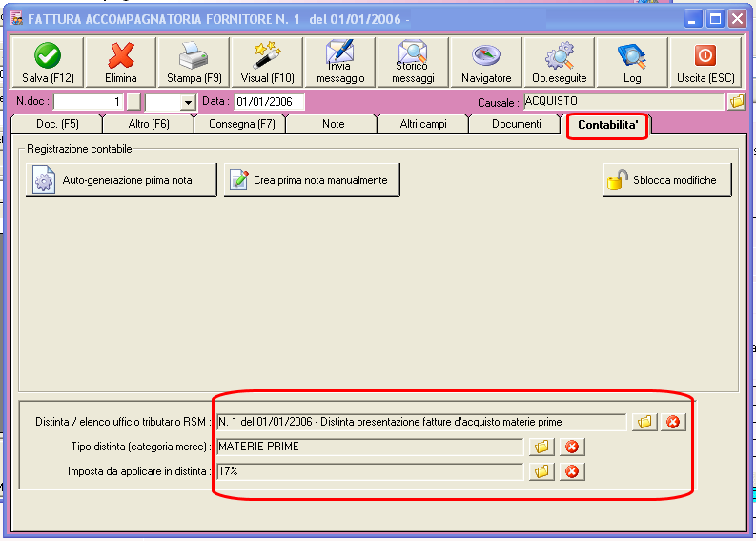This screenshot has height=541, width=756.
Task: Save the document with Salva (F12)
Action: [48, 63]
